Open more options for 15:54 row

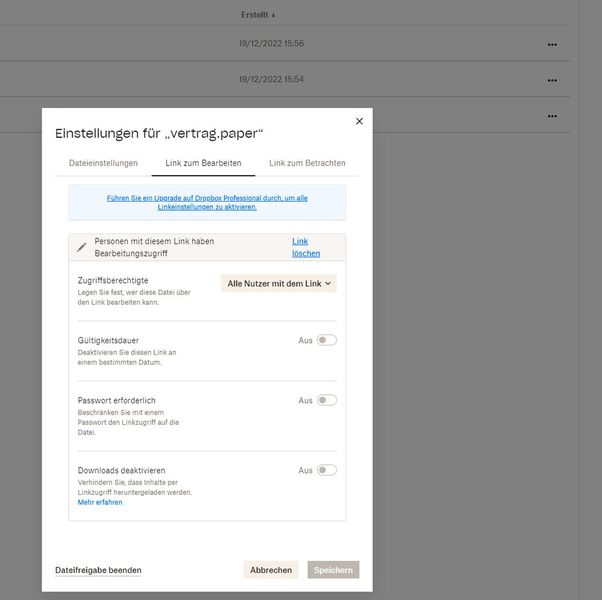point(552,80)
